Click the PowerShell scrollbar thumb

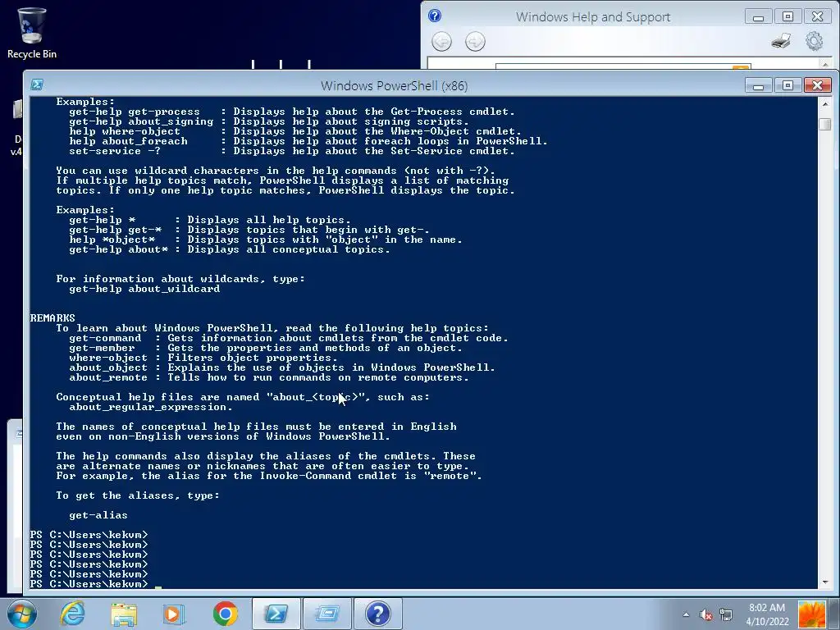tap(825, 124)
